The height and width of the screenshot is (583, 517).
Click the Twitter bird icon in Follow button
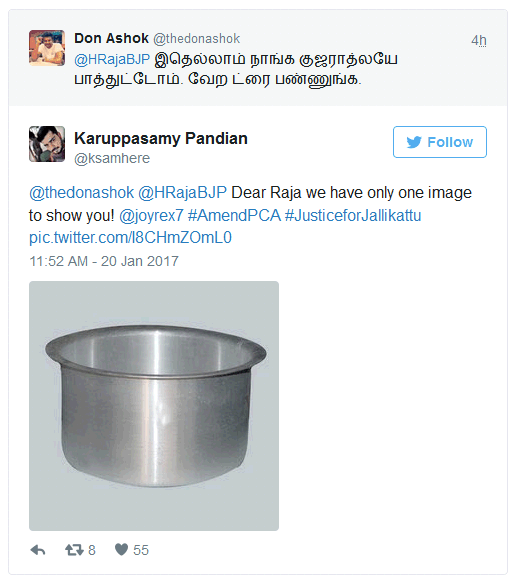(414, 142)
